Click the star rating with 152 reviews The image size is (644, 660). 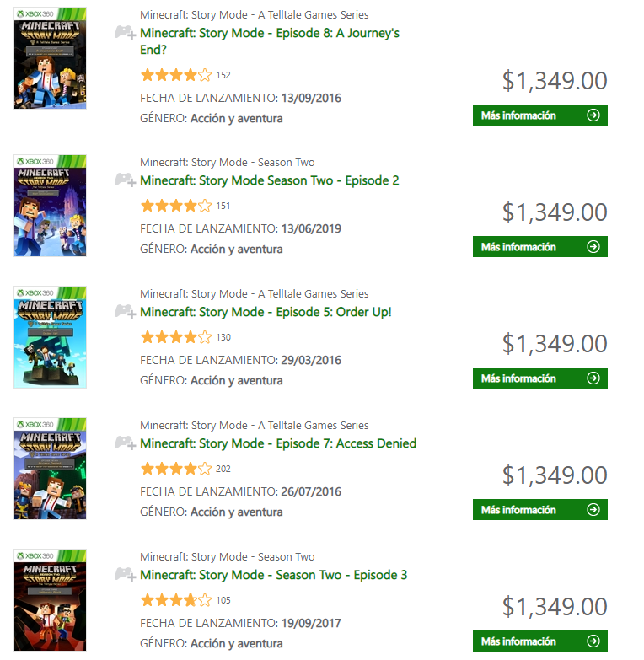[x=176, y=75]
